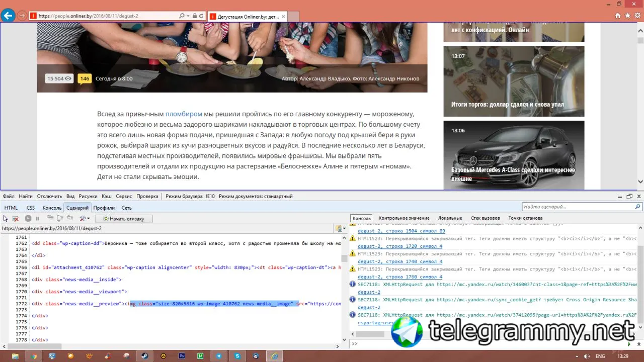Image resolution: width=644 pixels, height=362 pixels.
Task: Open Photoshop from the taskbar
Action: coord(182,356)
